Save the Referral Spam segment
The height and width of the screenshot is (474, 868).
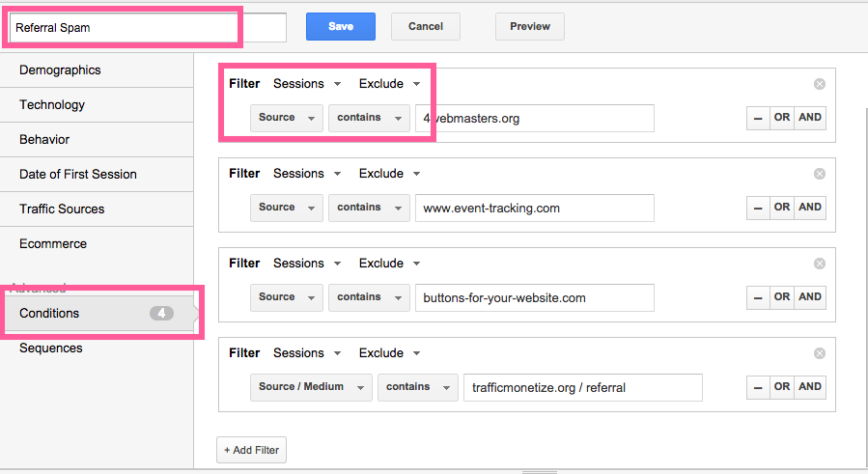pyautogui.click(x=341, y=27)
